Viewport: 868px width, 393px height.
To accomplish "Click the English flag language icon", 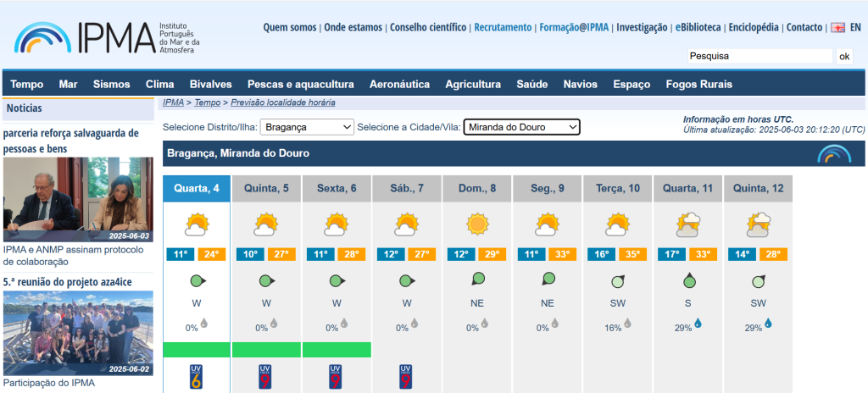I will click(838, 28).
